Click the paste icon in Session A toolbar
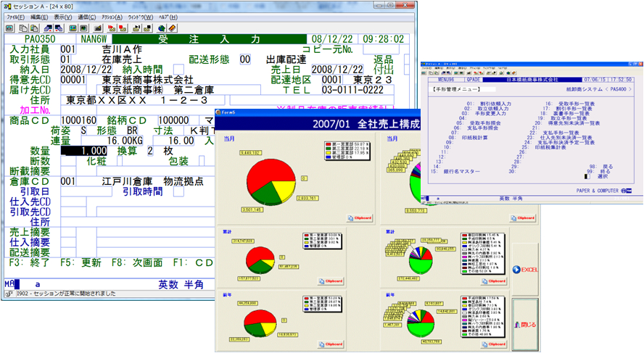 [34, 28]
